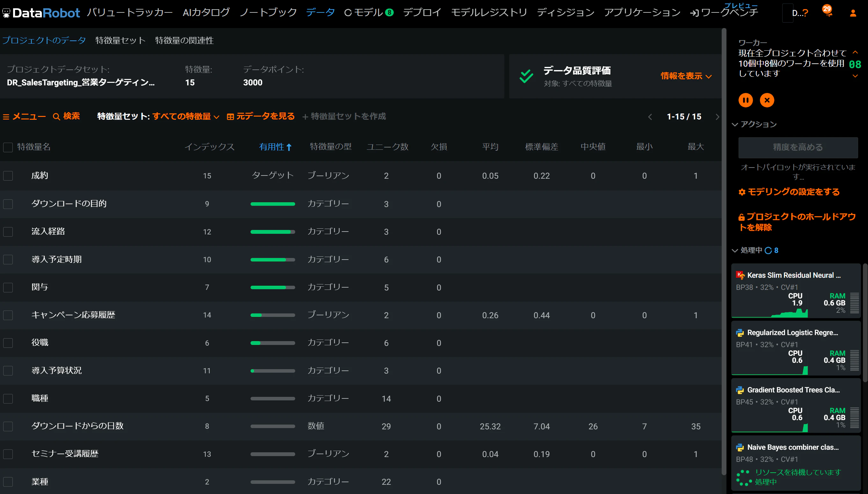Image resolution: width=868 pixels, height=494 pixels.
Task: Click the 精度を高める button
Action: tap(798, 147)
